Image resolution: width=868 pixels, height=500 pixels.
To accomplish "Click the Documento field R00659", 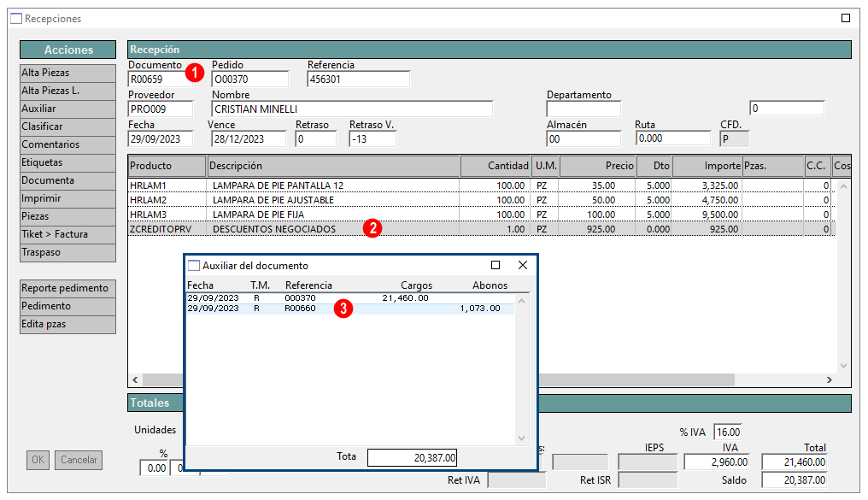I will 161,79.
